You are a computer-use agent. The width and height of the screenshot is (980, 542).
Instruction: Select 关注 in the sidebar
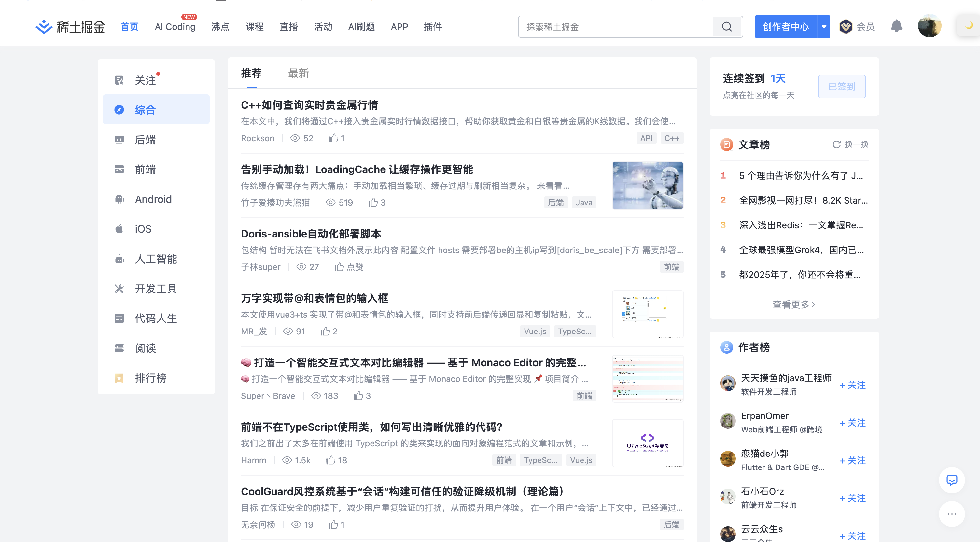(156, 80)
